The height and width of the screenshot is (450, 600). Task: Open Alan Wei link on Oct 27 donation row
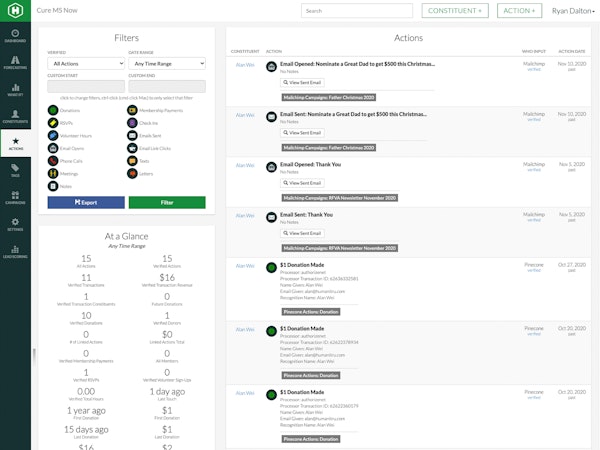(x=245, y=266)
